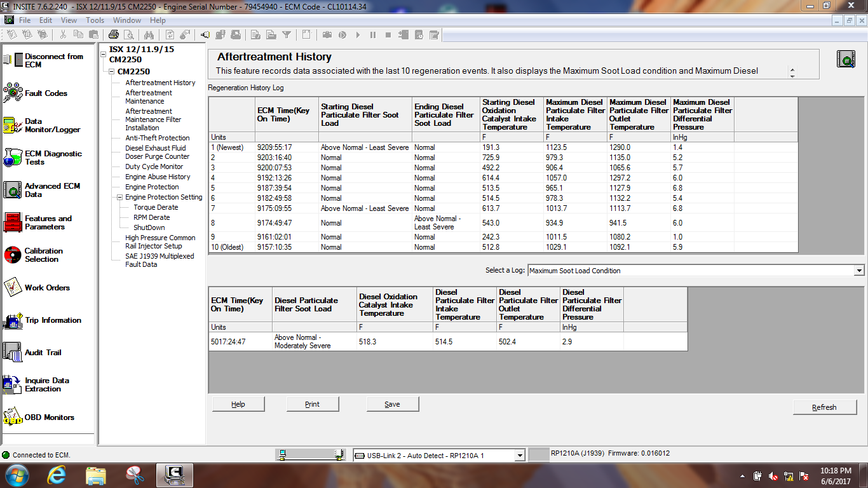Viewport: 868px width, 488px height.
Task: Click the magnifier chip icon at top right
Action: tap(846, 60)
